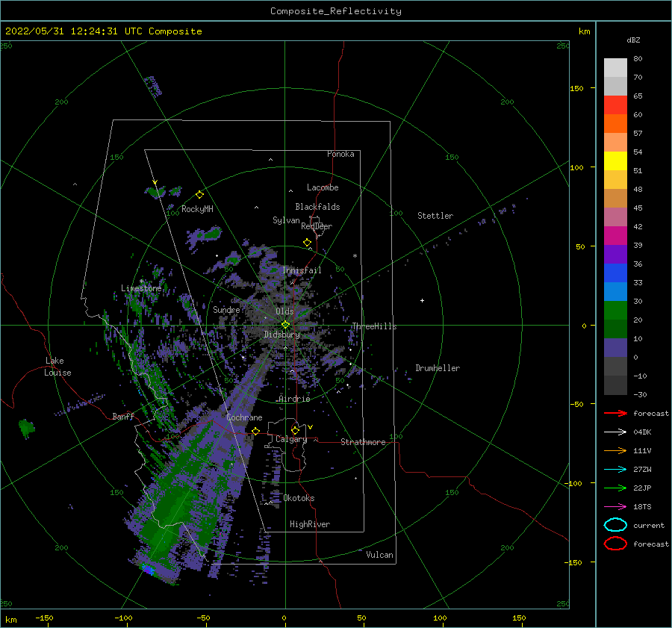This screenshot has width=672, height=628.
Task: Click the blue high-reflectivity cell at southwest edge
Action: (149, 570)
